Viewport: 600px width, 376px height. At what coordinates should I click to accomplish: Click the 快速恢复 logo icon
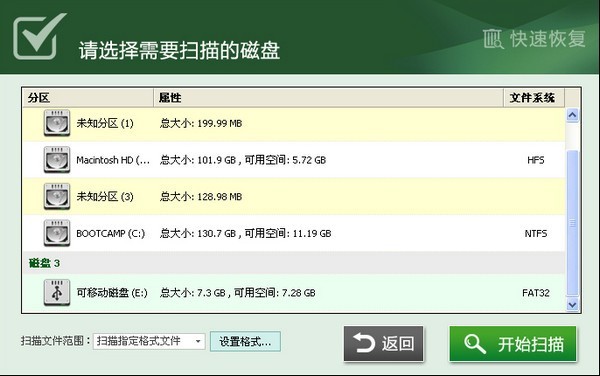tap(493, 39)
